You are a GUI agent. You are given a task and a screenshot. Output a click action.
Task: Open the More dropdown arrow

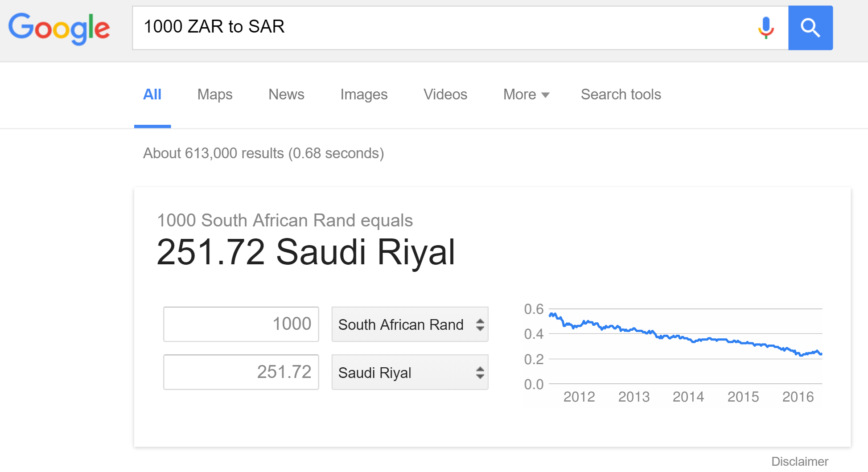[545, 95]
